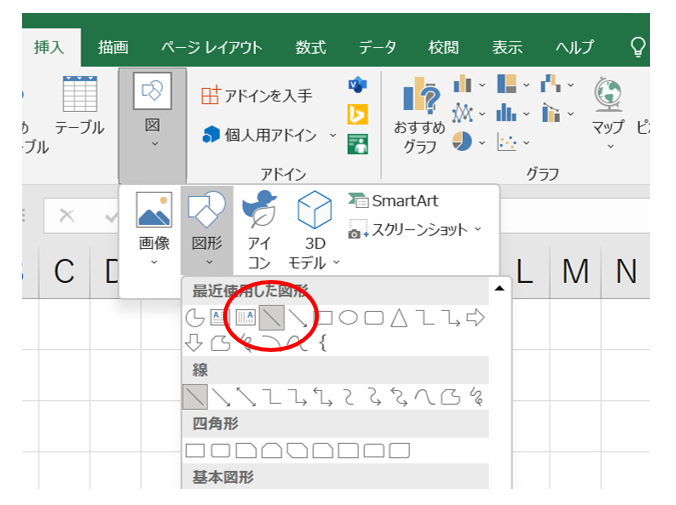Viewport: 676px width, 505px height.
Task: Click the shapes gallery scroll-up arrow
Action: (499, 289)
